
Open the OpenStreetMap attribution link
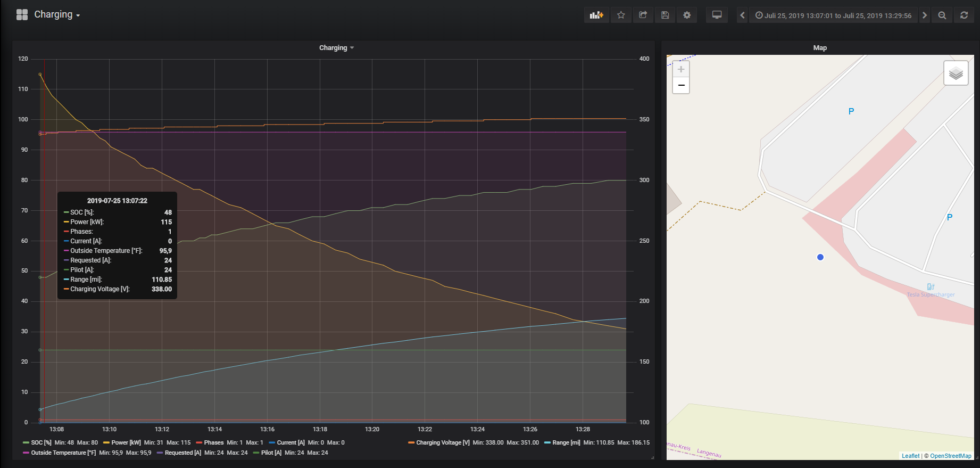click(x=951, y=456)
